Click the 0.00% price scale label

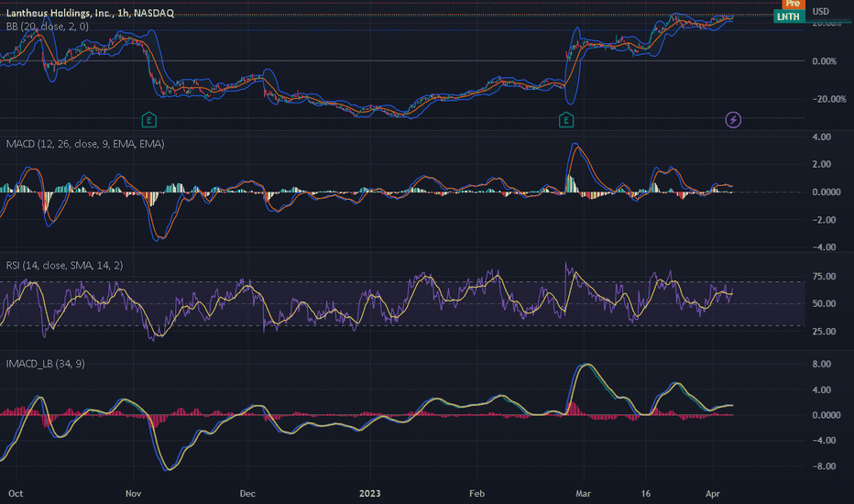[825, 61]
